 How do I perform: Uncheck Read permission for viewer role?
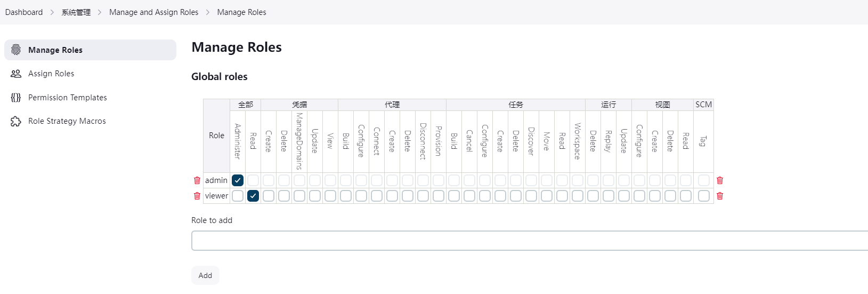253,196
